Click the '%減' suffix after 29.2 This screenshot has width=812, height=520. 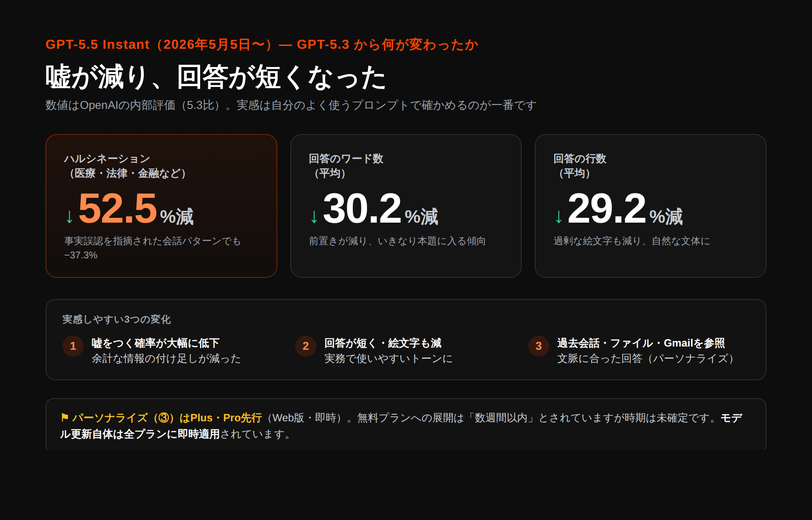pyautogui.click(x=666, y=217)
